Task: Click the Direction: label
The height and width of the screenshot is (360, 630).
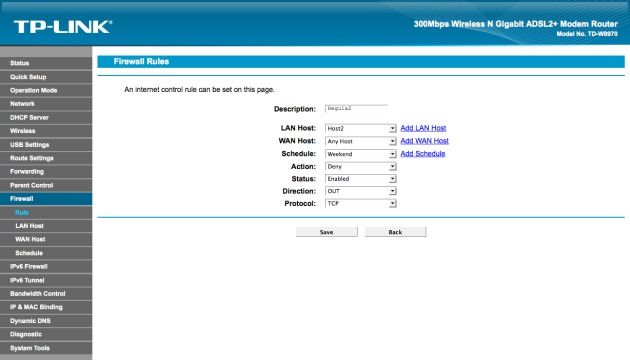Action: 299,191
